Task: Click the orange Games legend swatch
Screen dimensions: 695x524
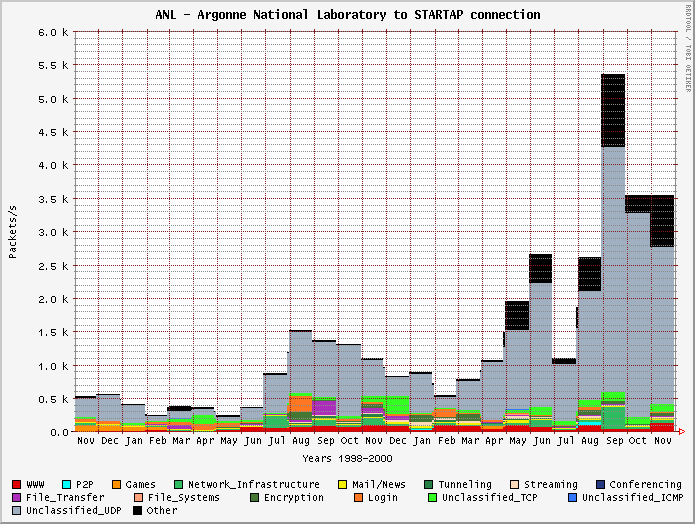Action: (x=116, y=485)
